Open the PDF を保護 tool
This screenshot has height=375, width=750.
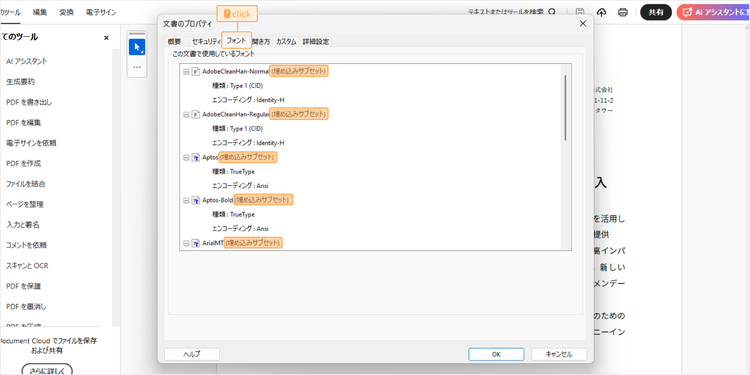tap(23, 286)
